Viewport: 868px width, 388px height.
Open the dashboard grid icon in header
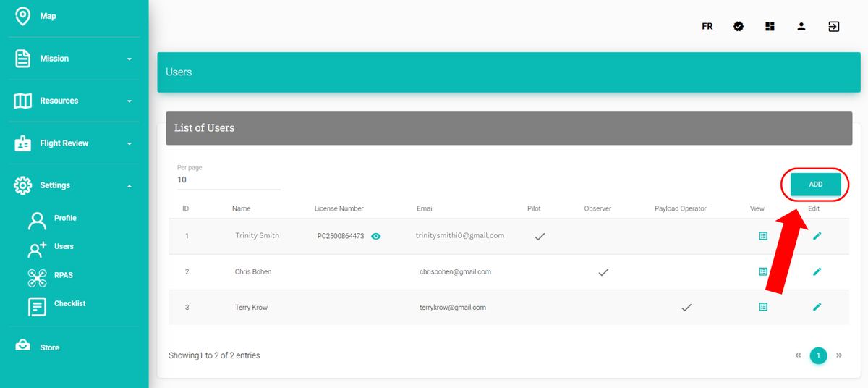[x=770, y=27]
